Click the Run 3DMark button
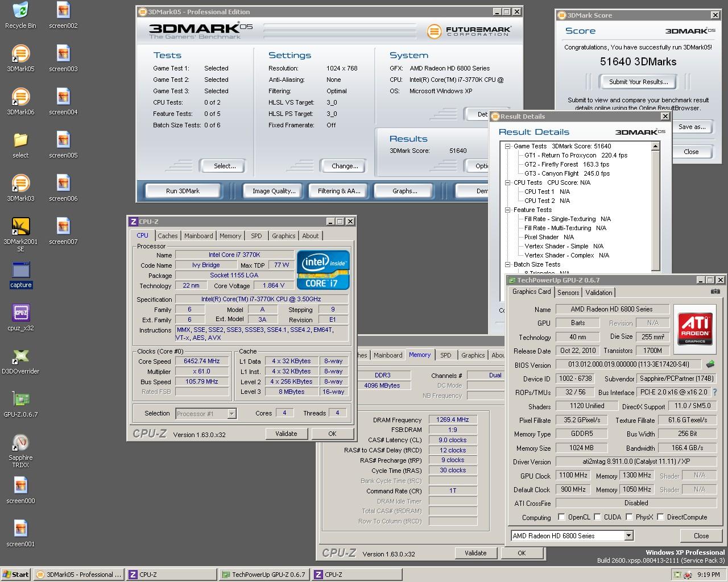 tap(183, 191)
